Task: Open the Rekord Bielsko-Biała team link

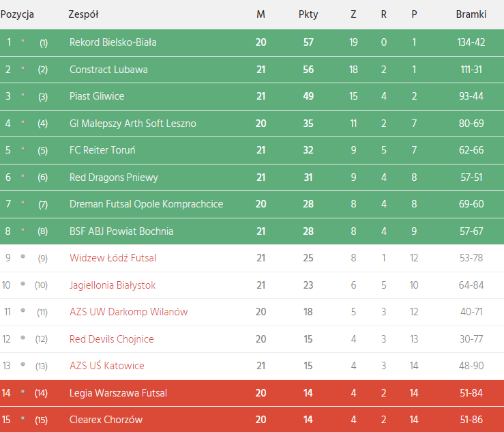Action: (x=113, y=42)
